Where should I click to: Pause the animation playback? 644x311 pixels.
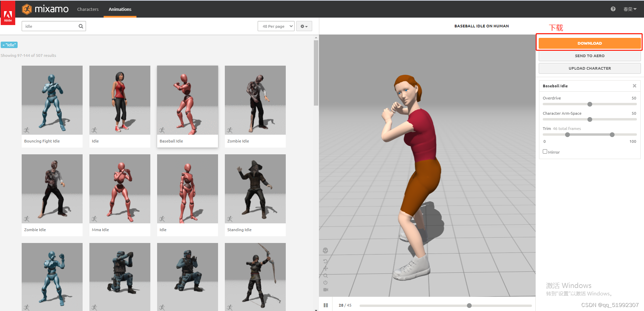tap(326, 305)
